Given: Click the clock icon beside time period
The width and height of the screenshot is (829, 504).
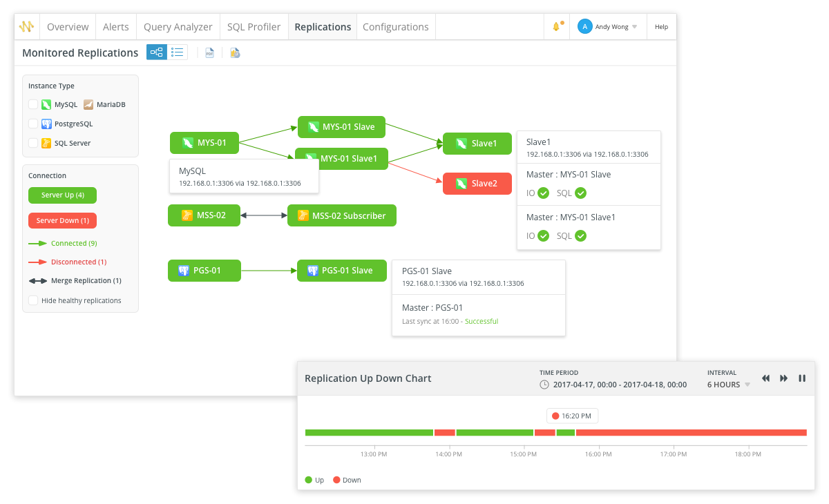Looking at the screenshot, I should pos(544,385).
